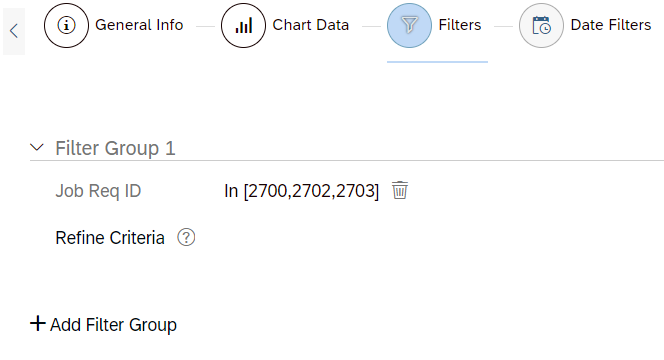Select the Filters step label
Viewport: 664px width, 360px height.
(x=460, y=25)
